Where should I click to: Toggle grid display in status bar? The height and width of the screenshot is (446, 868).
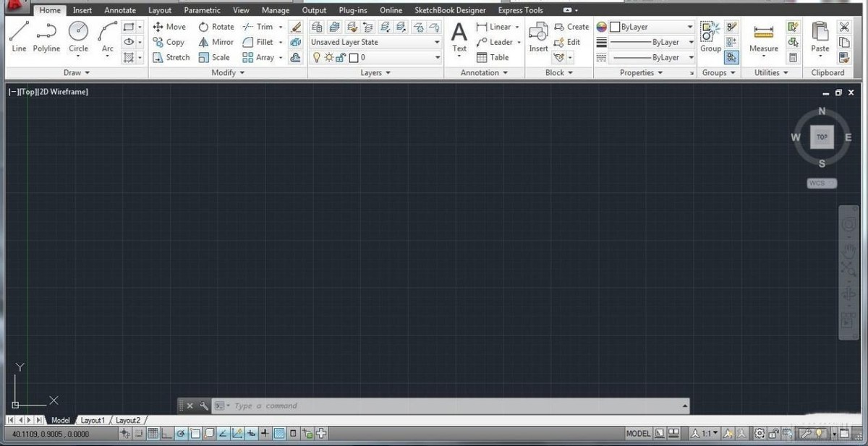click(x=153, y=434)
